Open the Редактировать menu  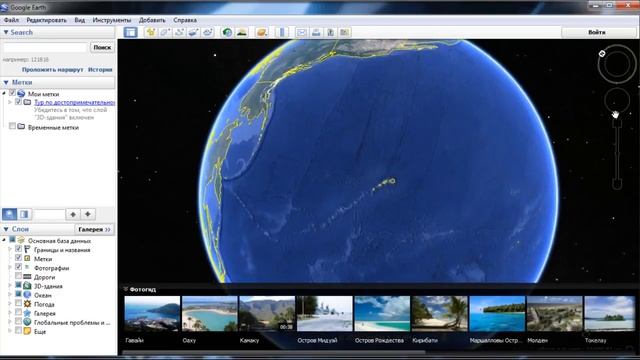coord(46,20)
